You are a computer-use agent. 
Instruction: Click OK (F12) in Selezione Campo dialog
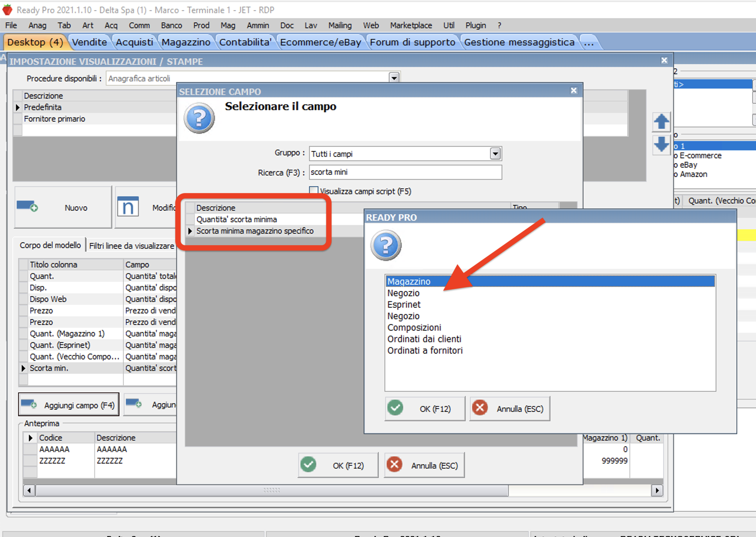pos(338,465)
